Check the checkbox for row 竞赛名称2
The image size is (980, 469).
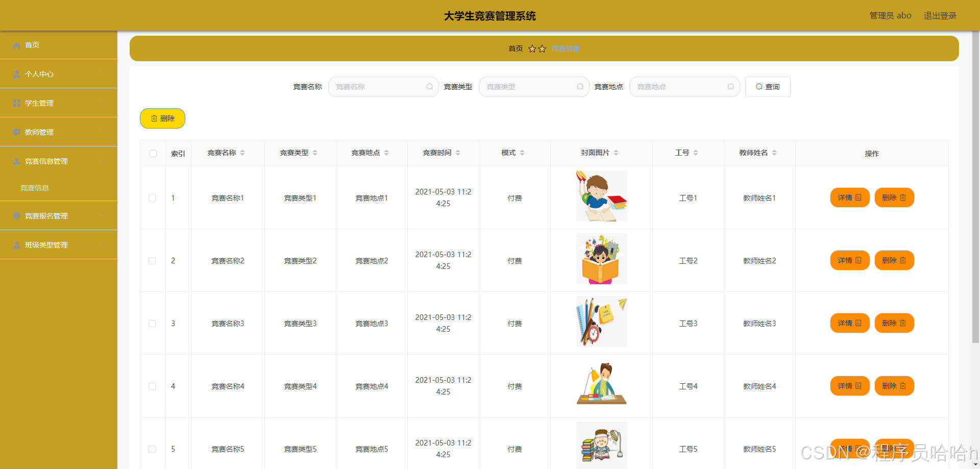[152, 261]
